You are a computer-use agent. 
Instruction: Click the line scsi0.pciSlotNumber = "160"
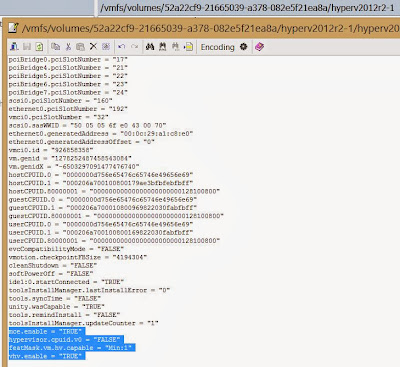[x=60, y=101]
